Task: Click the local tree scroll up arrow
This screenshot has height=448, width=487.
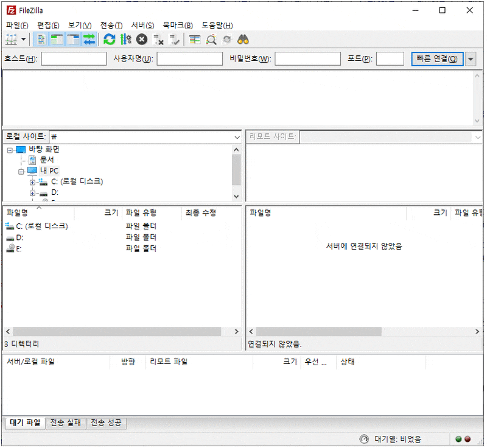Action: click(x=236, y=150)
